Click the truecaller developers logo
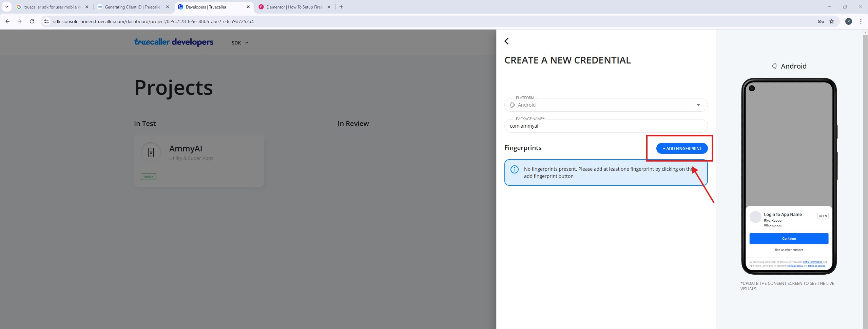868x329 pixels. tap(174, 42)
